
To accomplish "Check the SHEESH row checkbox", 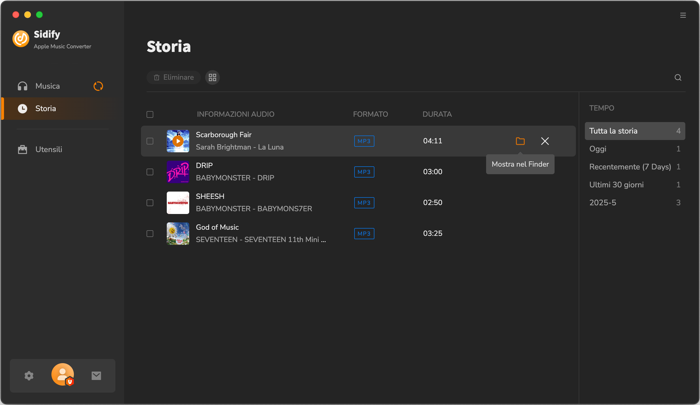I will click(150, 203).
